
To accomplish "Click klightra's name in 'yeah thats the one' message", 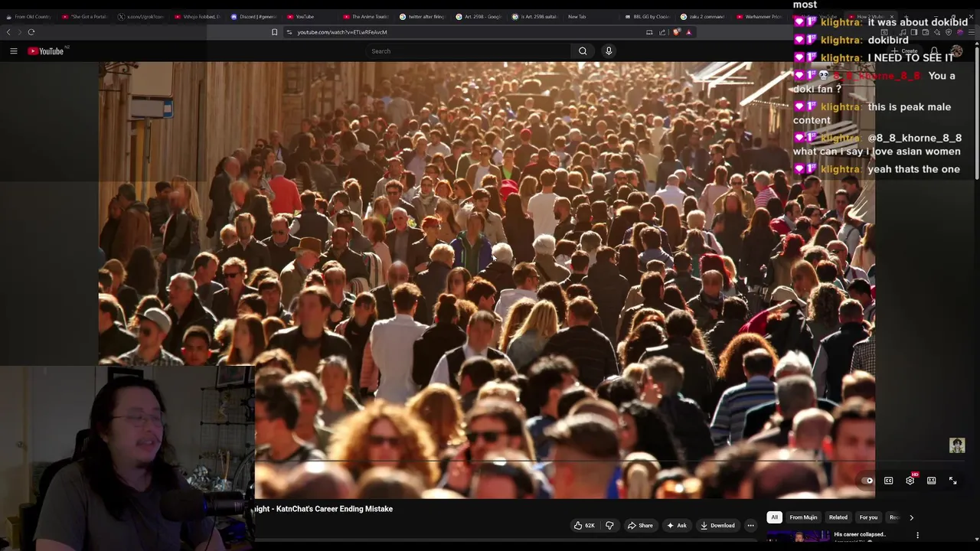I will 840,169.
